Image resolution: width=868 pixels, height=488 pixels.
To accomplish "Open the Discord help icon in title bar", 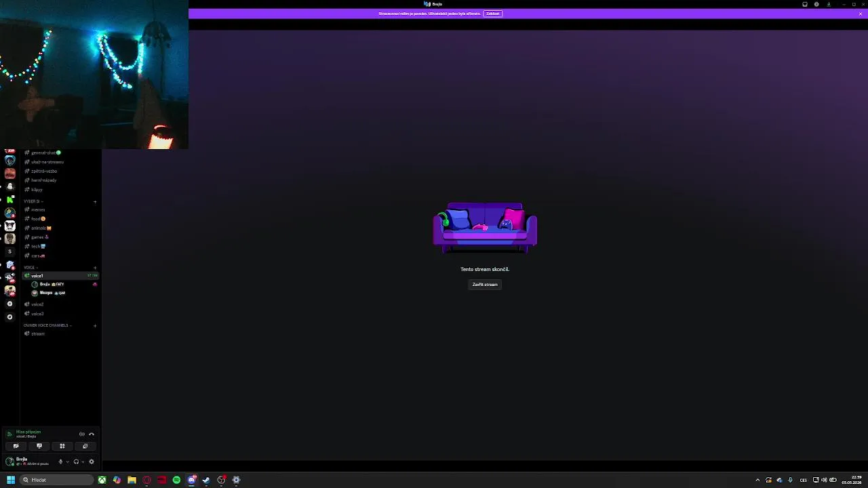I will pyautogui.click(x=816, y=4).
